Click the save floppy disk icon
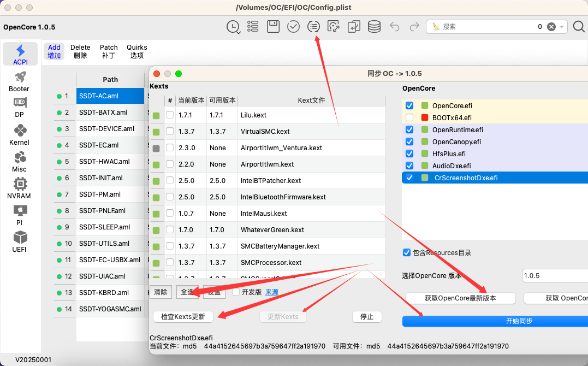Screen dimensions: 588x366 [x=273, y=27]
